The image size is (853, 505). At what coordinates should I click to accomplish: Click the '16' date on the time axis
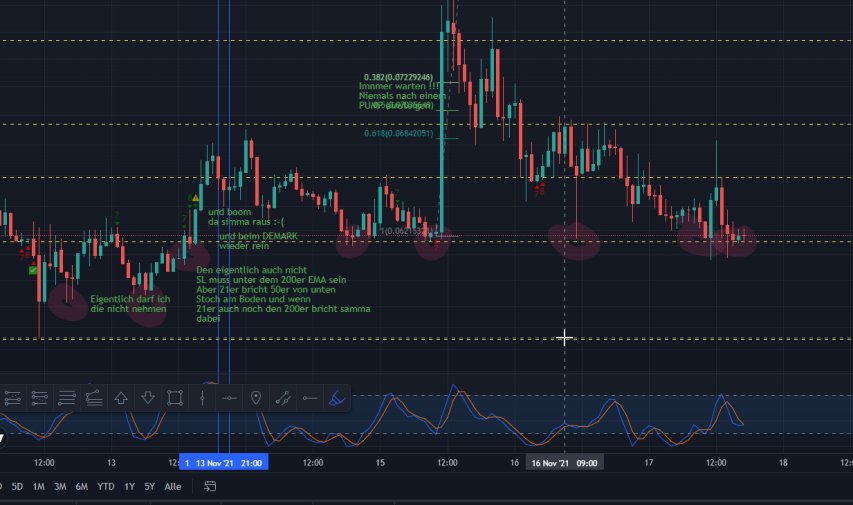tap(514, 463)
